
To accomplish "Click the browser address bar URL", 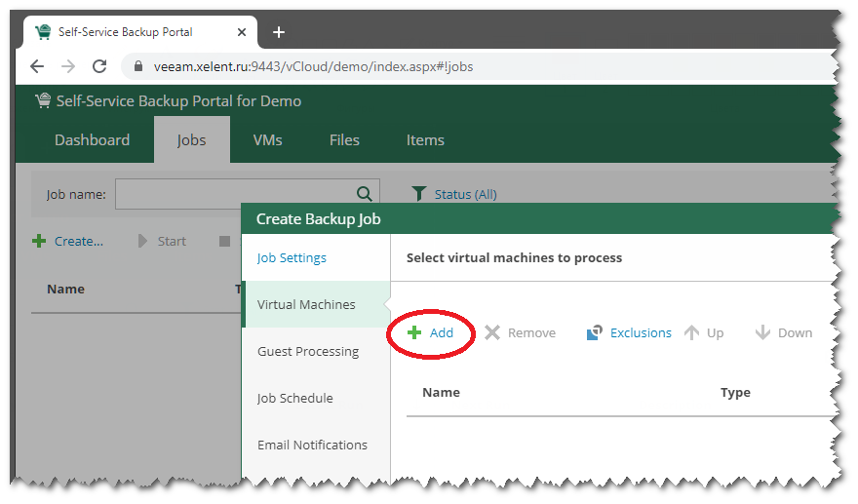I will pos(314,66).
